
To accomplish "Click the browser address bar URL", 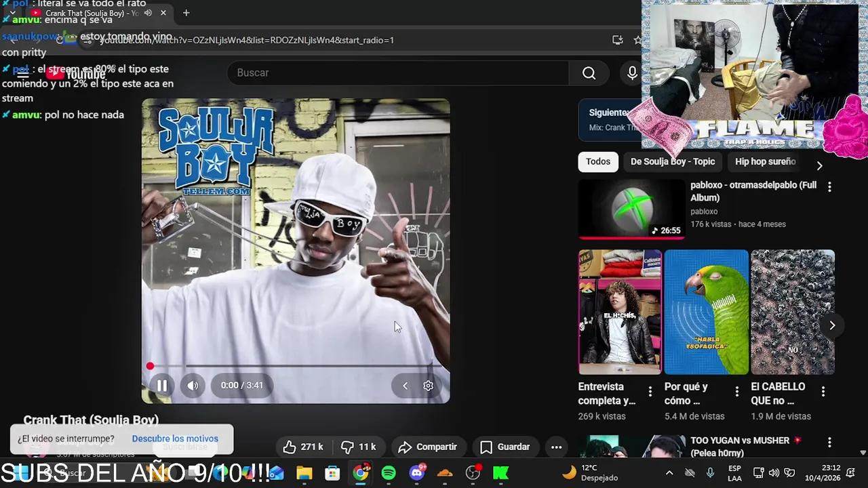I will click(x=247, y=40).
